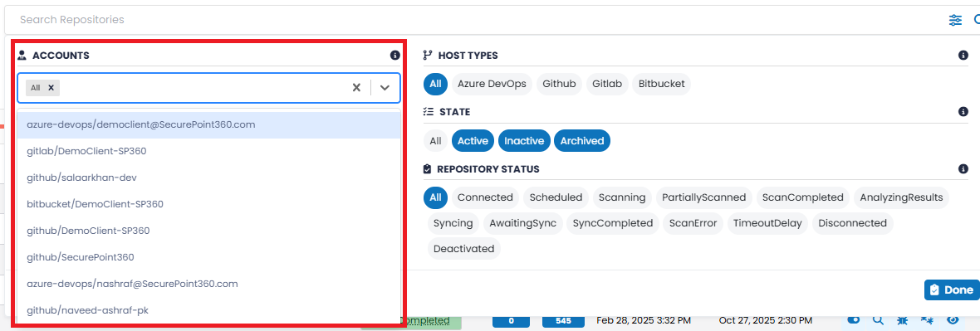This screenshot has width=980, height=331.
Task: Click the double-bug icon in the bottom row
Action: click(928, 320)
